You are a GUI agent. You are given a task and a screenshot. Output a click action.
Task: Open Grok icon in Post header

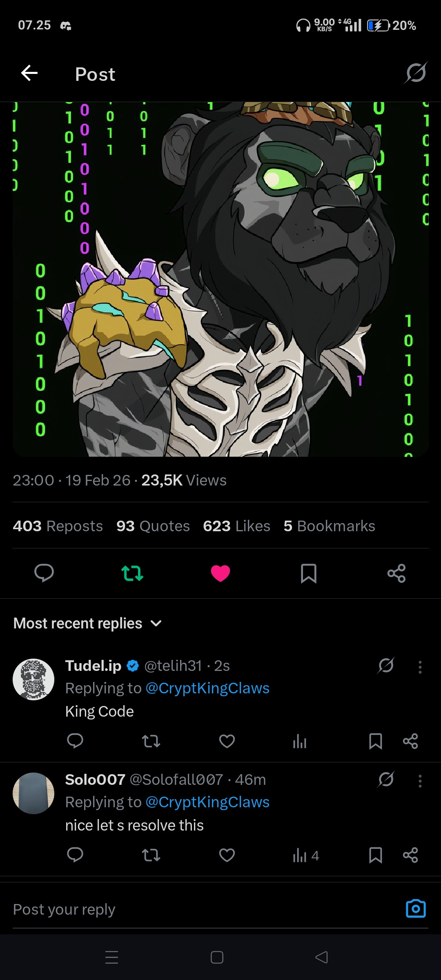coord(416,73)
